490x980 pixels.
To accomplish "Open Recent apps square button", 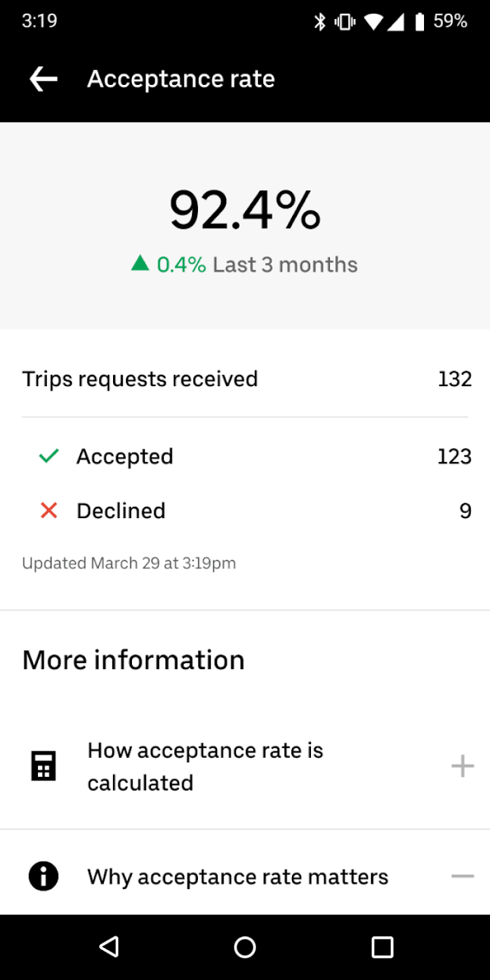I will (x=382, y=947).
